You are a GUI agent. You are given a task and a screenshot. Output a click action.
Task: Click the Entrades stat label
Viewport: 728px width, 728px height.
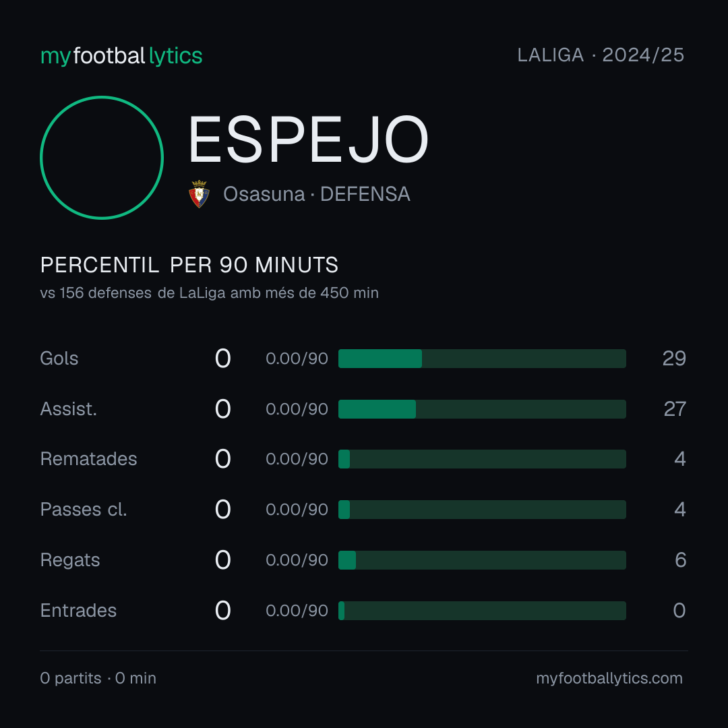(78, 611)
